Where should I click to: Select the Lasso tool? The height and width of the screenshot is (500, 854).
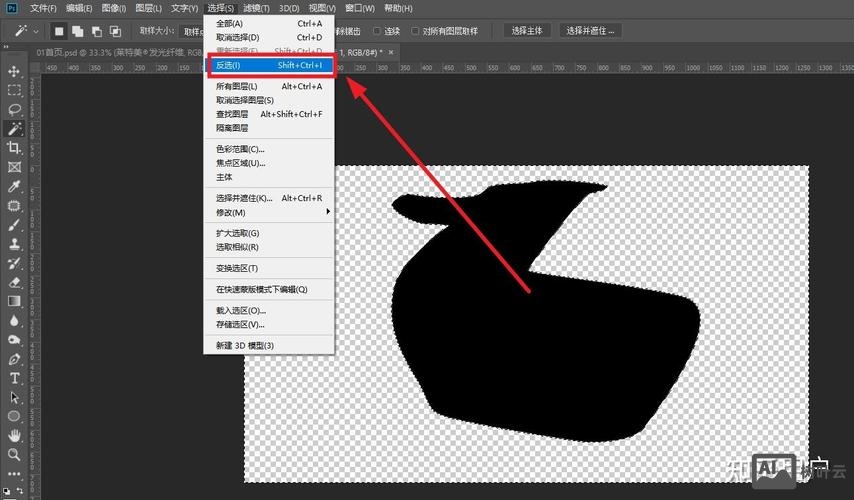(x=14, y=109)
